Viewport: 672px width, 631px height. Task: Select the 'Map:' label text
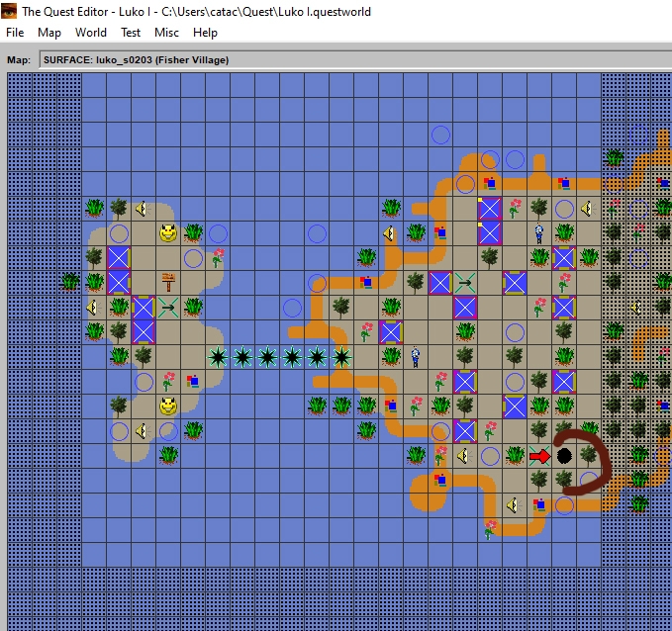[19, 60]
